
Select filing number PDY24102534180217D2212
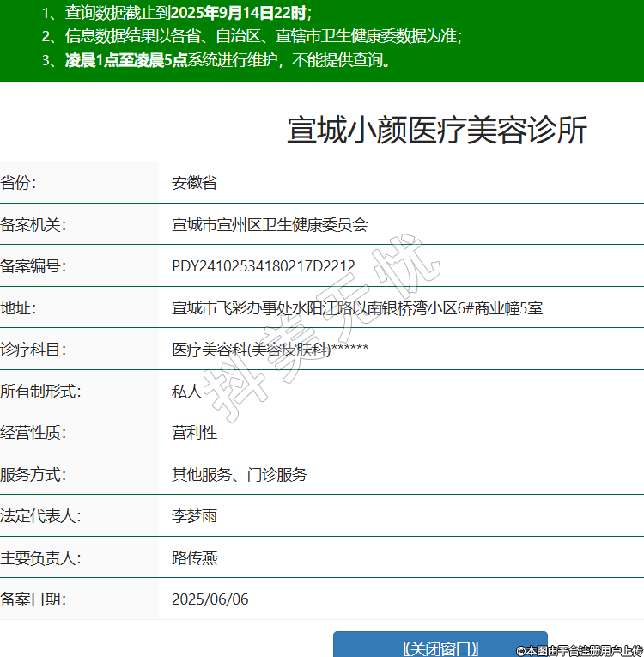coord(264,266)
